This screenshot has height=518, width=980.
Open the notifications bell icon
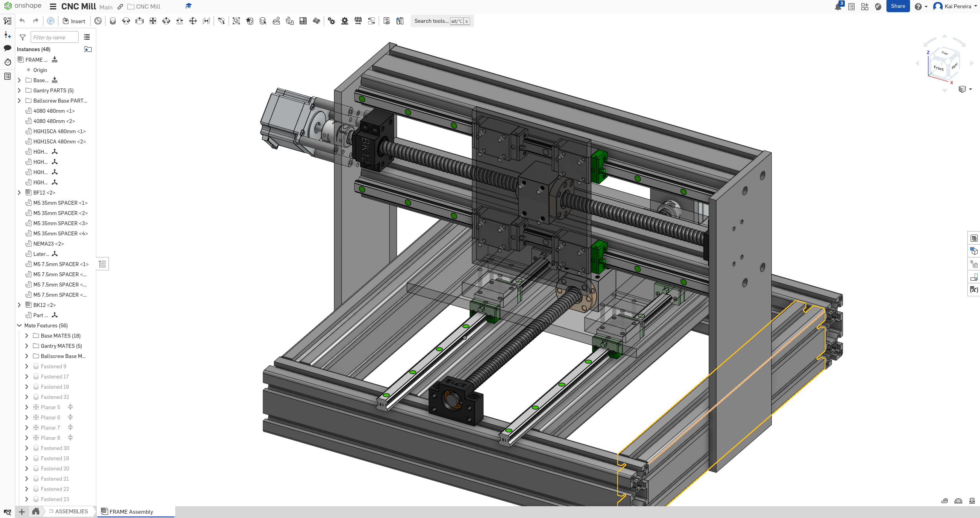[838, 7]
